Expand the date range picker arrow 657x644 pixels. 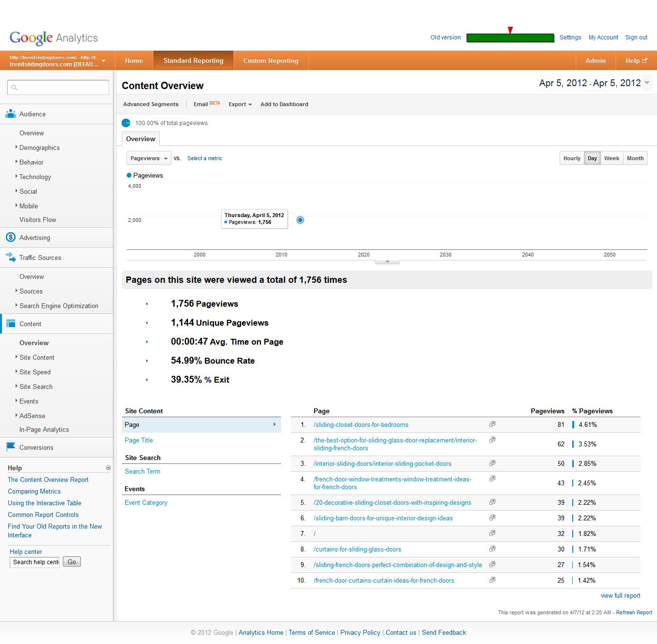647,83
